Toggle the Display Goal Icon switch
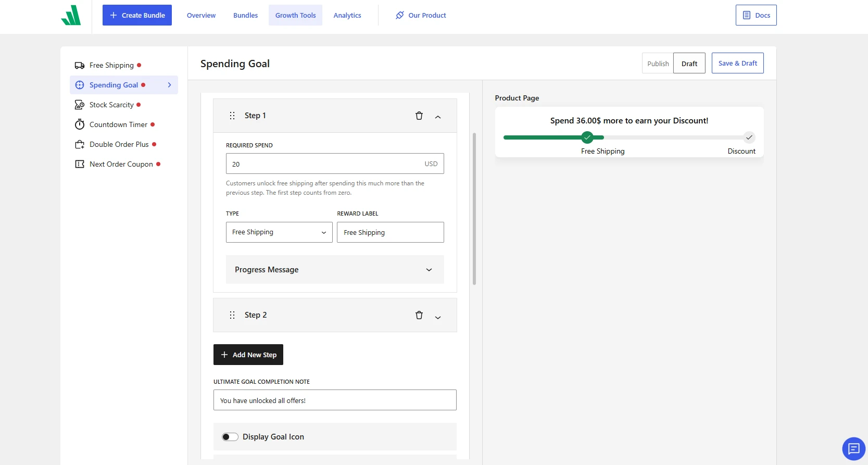 click(x=230, y=437)
